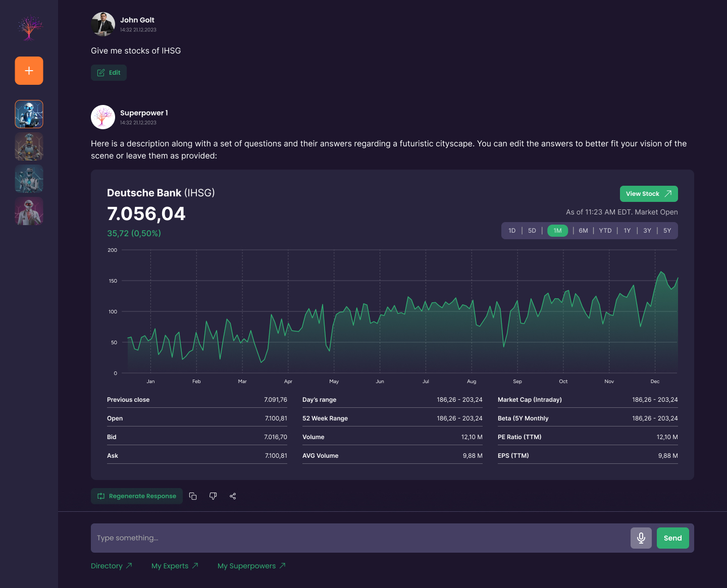
Task: Click the thumbs down icon
Action: click(x=213, y=496)
